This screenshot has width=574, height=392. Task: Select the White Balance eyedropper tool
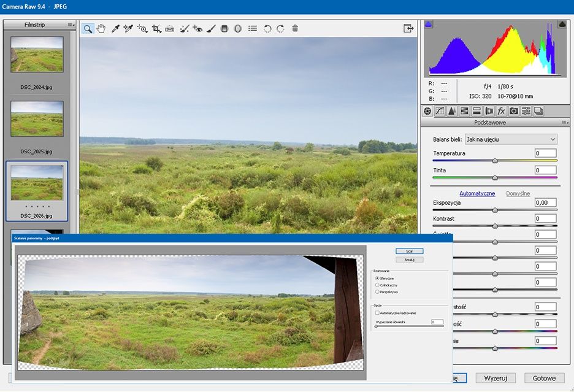115,29
